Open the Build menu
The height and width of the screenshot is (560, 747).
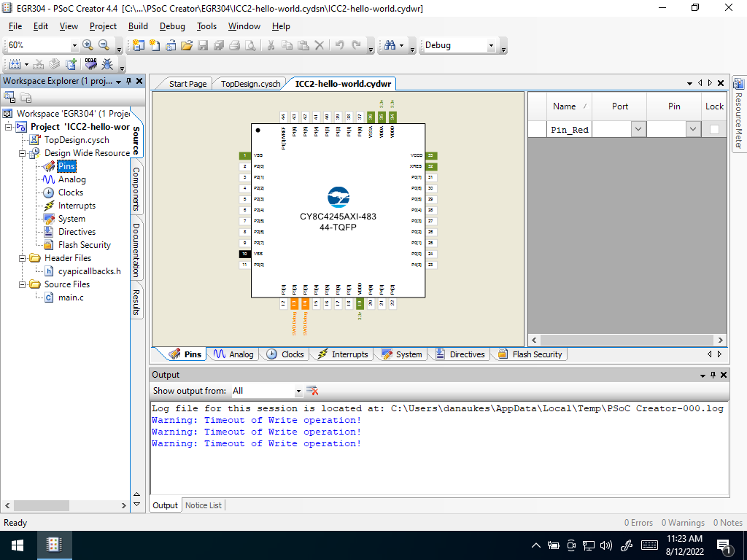(138, 26)
